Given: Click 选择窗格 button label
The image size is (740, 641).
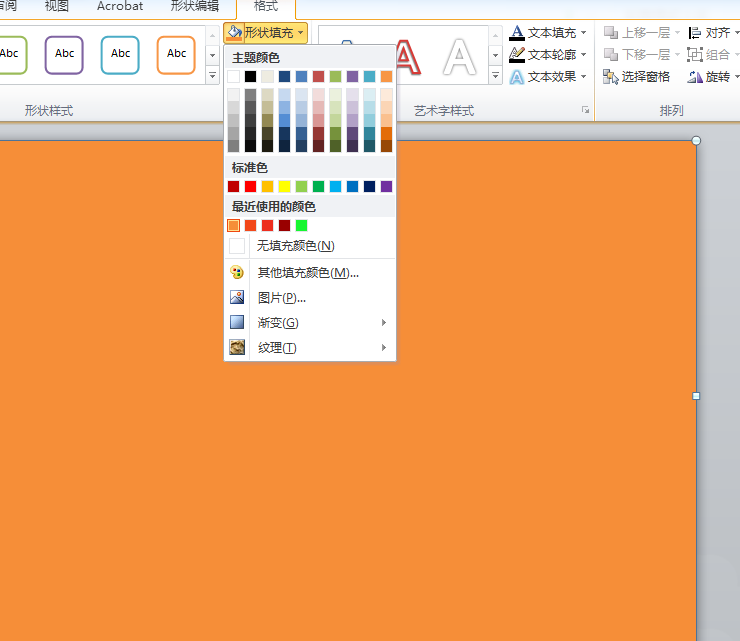Looking at the screenshot, I should tap(646, 77).
